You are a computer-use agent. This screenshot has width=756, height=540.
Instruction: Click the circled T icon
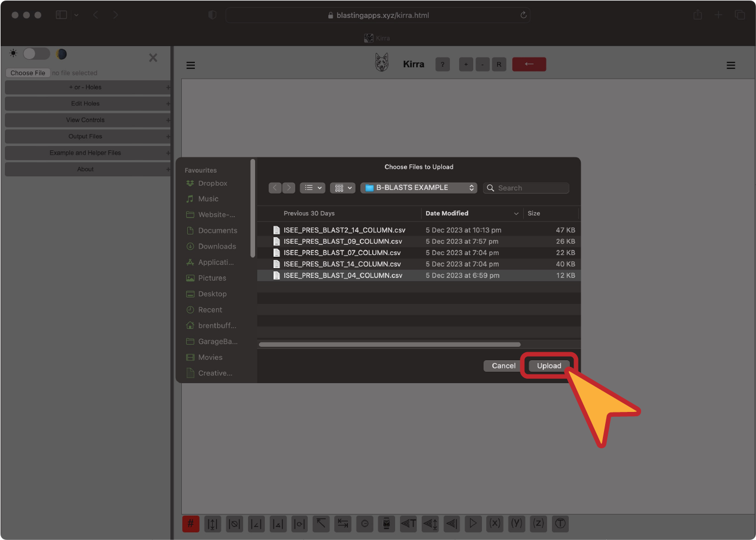[x=560, y=524]
